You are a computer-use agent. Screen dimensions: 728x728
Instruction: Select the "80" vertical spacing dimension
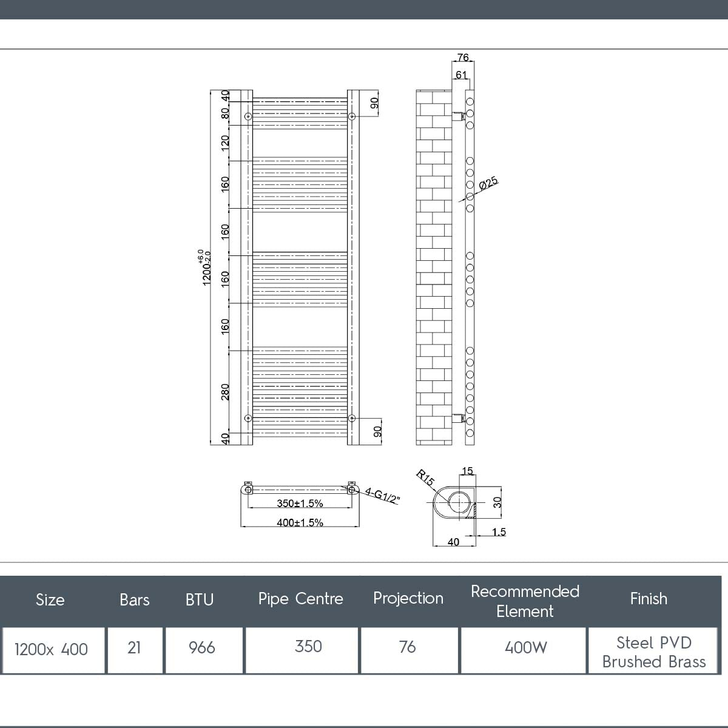(x=225, y=113)
